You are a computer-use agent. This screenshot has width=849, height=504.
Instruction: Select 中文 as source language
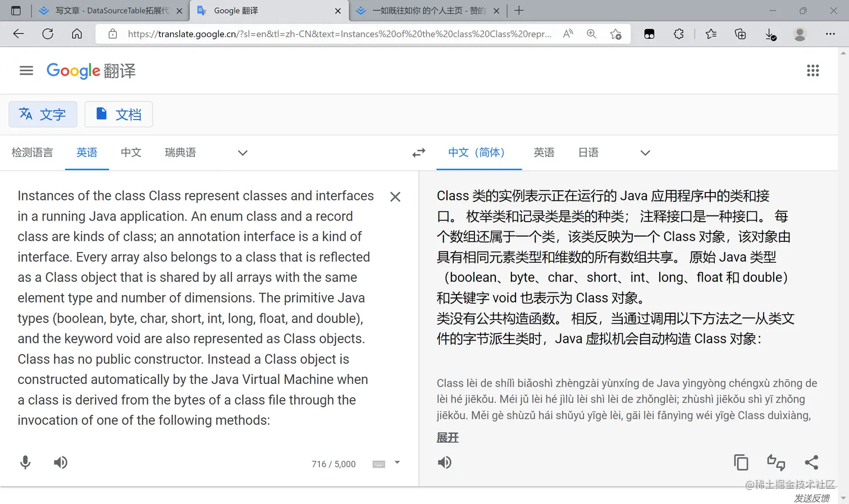(x=131, y=153)
